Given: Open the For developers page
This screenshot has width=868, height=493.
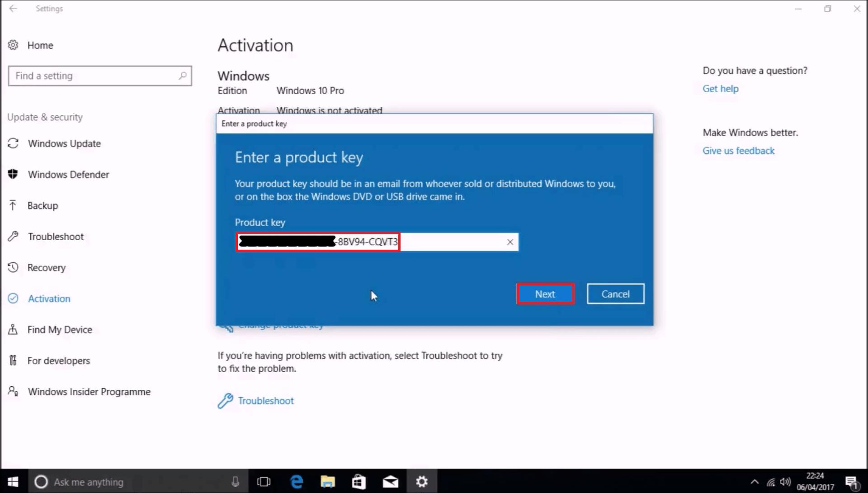Looking at the screenshot, I should tap(58, 360).
